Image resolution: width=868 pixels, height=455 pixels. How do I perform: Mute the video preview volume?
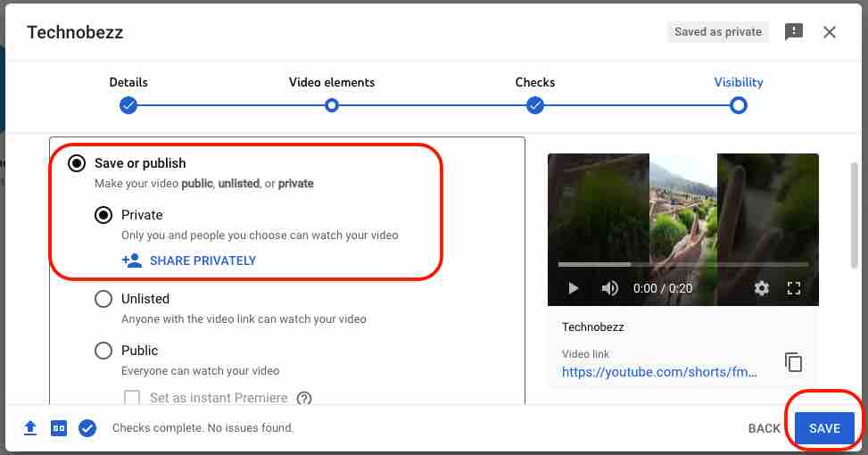coord(609,288)
